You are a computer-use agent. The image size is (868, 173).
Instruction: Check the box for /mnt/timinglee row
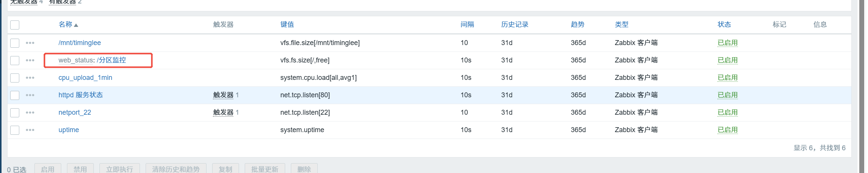(15, 43)
